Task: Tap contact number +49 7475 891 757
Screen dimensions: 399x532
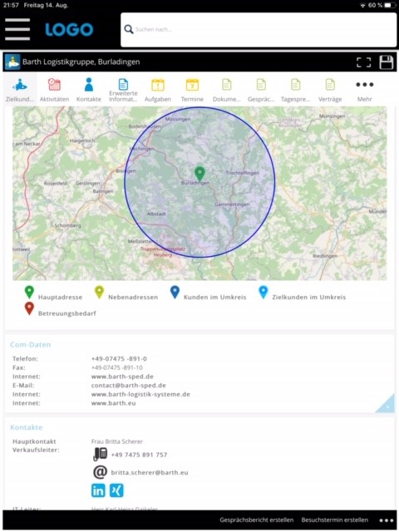Action: click(139, 455)
